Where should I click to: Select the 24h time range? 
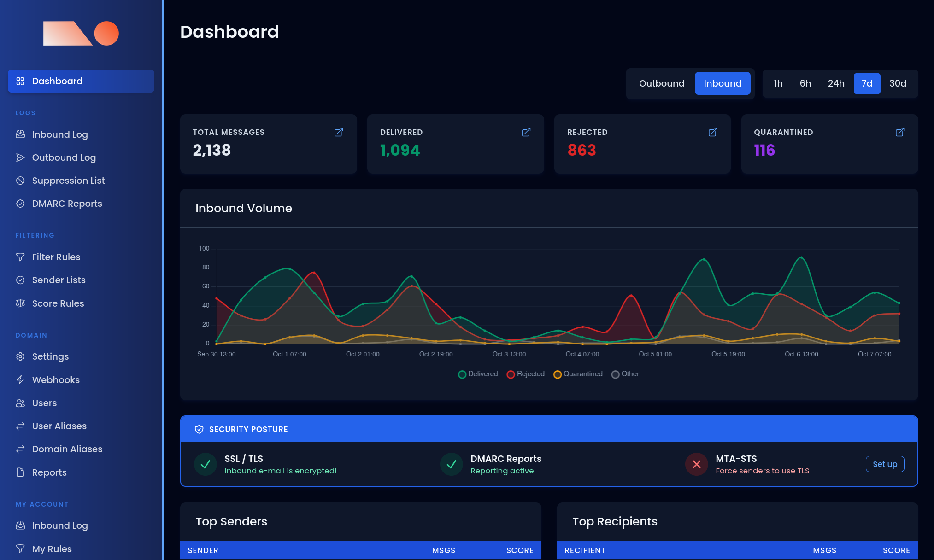(836, 83)
